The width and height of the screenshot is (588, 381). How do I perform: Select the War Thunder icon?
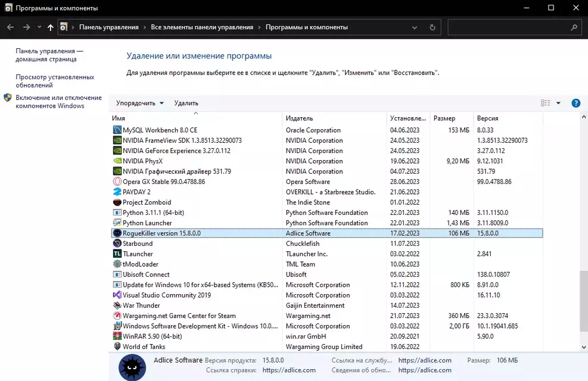point(117,305)
